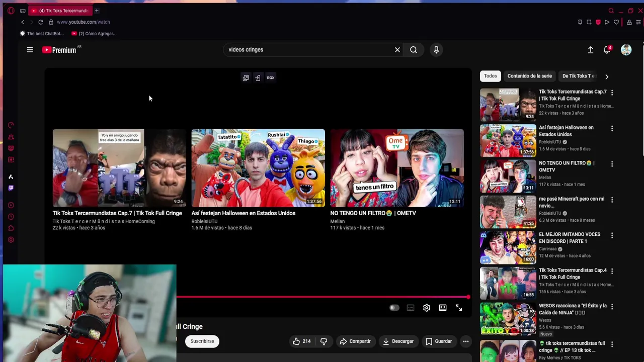Open options for tik toks tercermundistas full cringe
Image resolution: width=644 pixels, height=362 pixels.
pyautogui.click(x=612, y=344)
